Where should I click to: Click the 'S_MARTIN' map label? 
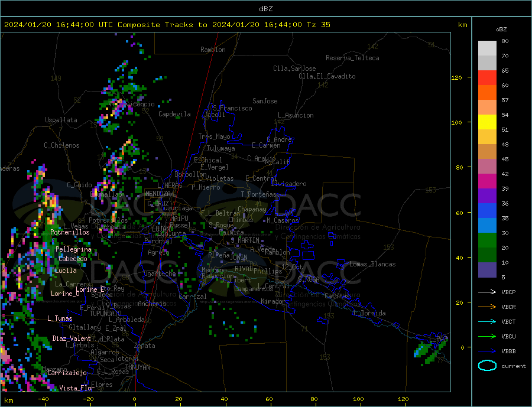245,240
